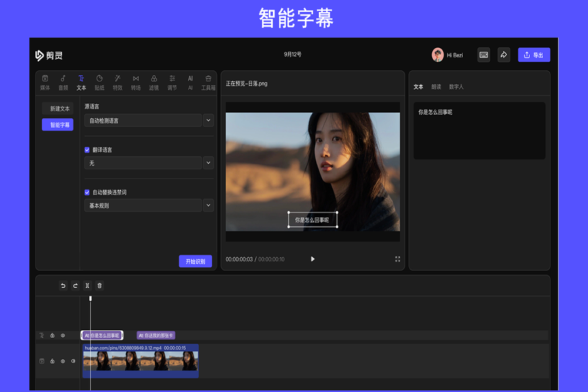Click the undo arrow in timeline toolbar
The image size is (588, 392).
click(63, 285)
